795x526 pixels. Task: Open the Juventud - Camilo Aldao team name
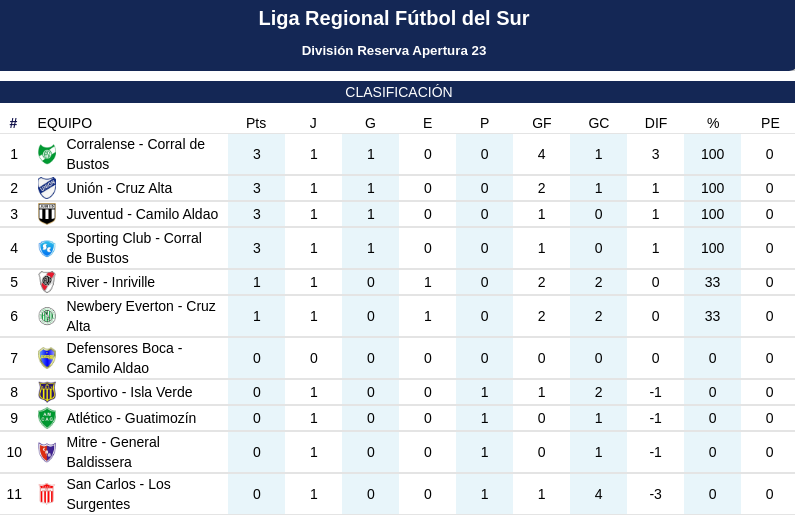pos(142,214)
